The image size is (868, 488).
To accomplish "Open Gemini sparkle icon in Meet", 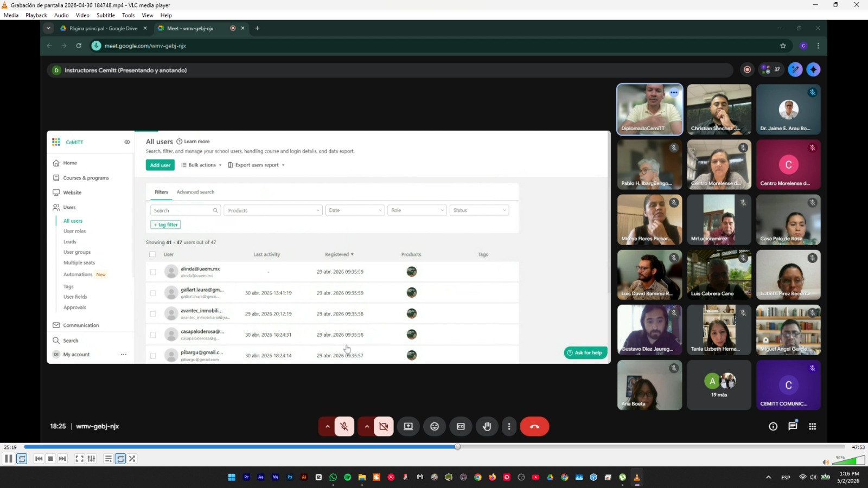I will click(x=813, y=69).
